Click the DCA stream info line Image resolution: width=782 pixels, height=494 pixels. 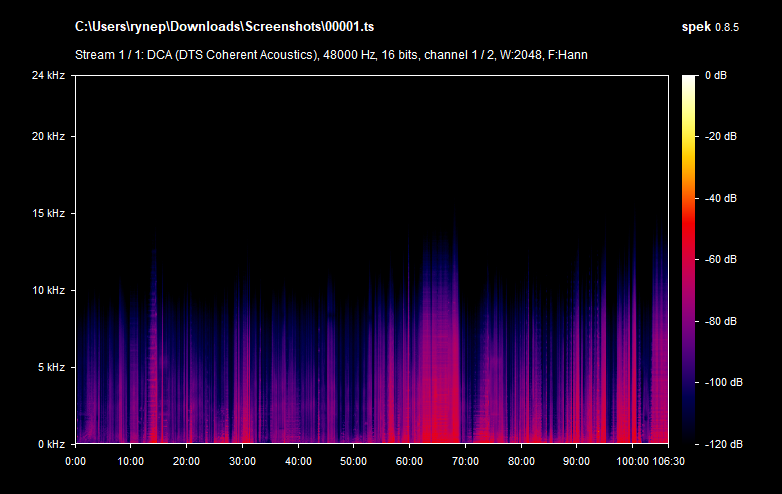331,54
